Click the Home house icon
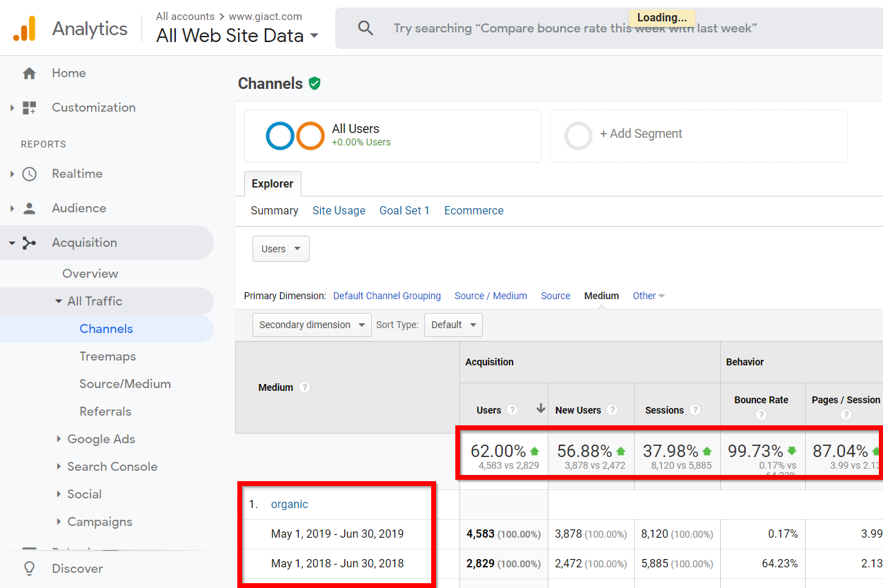Viewport: 883px width, 588px height. tap(29, 73)
